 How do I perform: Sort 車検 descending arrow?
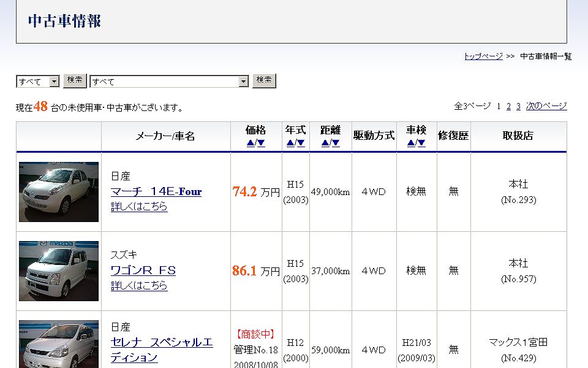point(421,143)
